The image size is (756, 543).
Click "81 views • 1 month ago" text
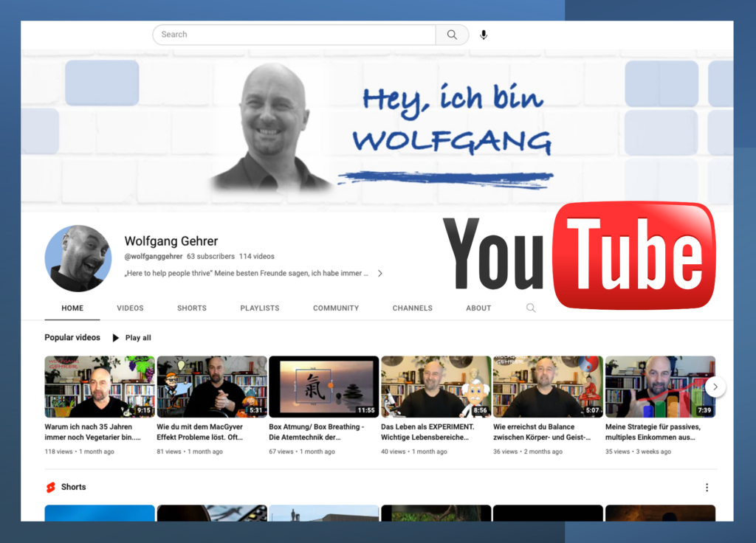[x=190, y=452]
